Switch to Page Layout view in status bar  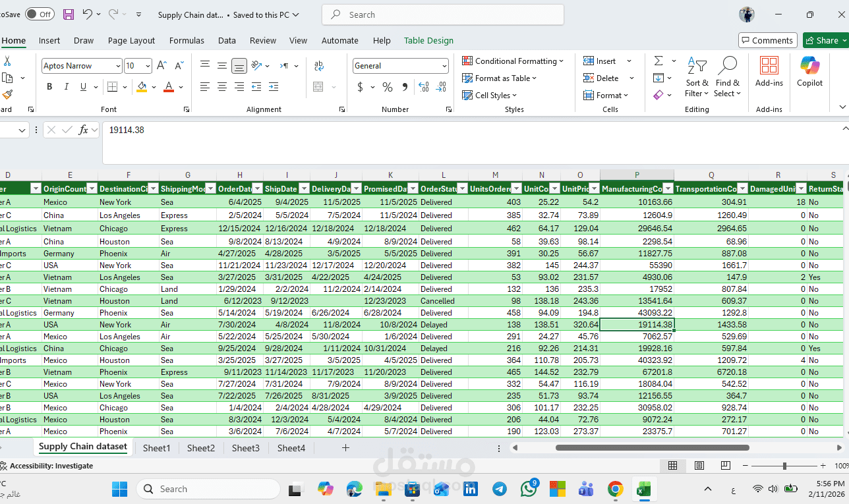[699, 466]
